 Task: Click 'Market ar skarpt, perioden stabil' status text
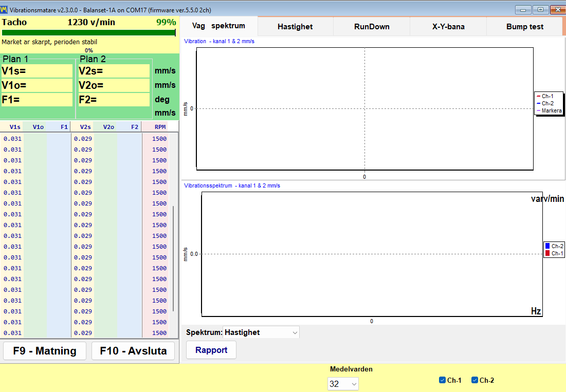[x=49, y=42]
